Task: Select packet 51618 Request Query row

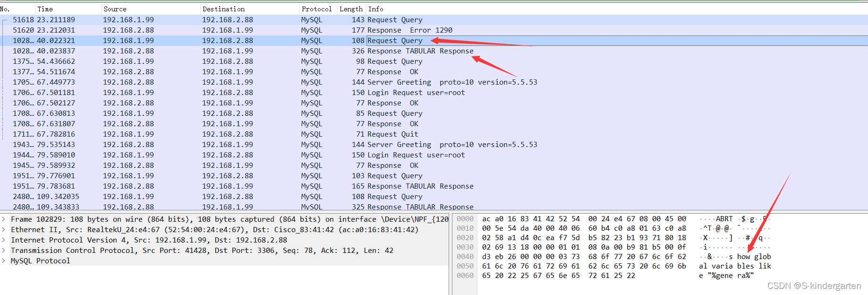Action: tap(434, 20)
